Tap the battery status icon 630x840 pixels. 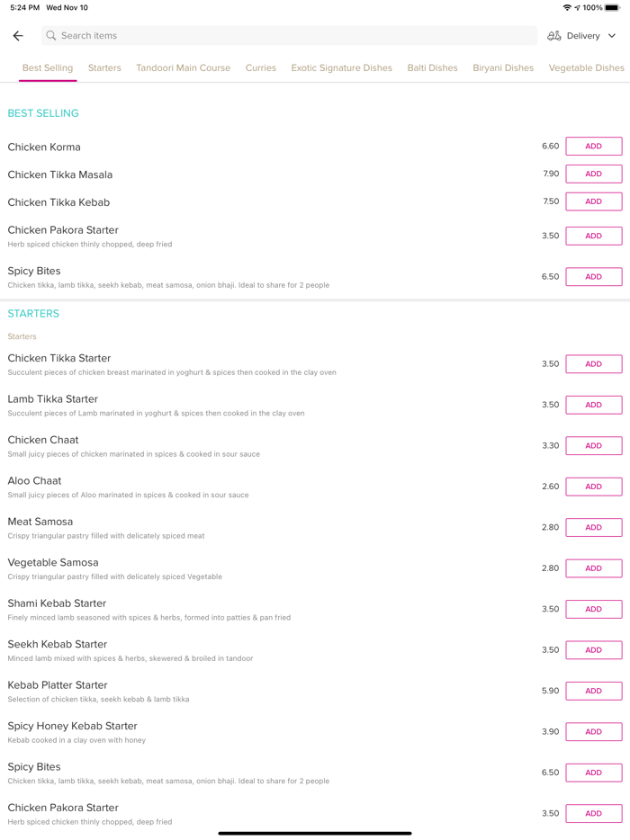point(612,8)
